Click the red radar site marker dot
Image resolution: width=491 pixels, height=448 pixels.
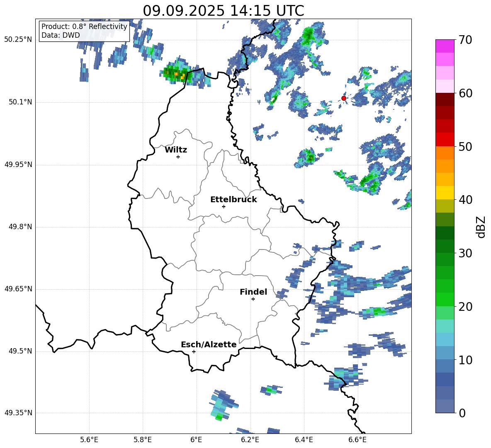pos(343,98)
